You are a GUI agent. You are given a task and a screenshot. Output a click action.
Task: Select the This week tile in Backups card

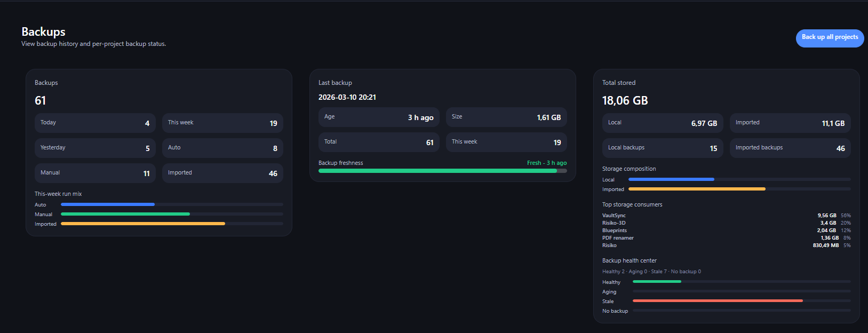(222, 123)
